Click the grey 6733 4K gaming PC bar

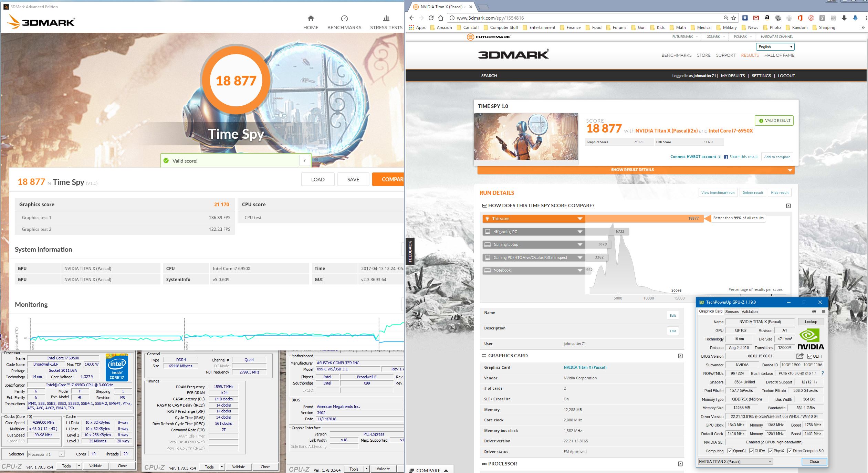click(607, 231)
